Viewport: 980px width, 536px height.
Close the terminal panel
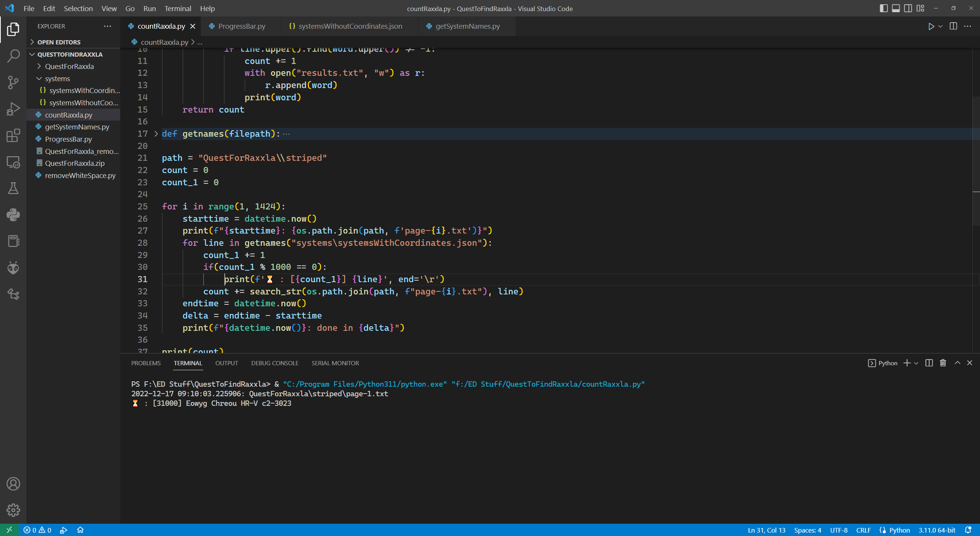[x=970, y=363]
